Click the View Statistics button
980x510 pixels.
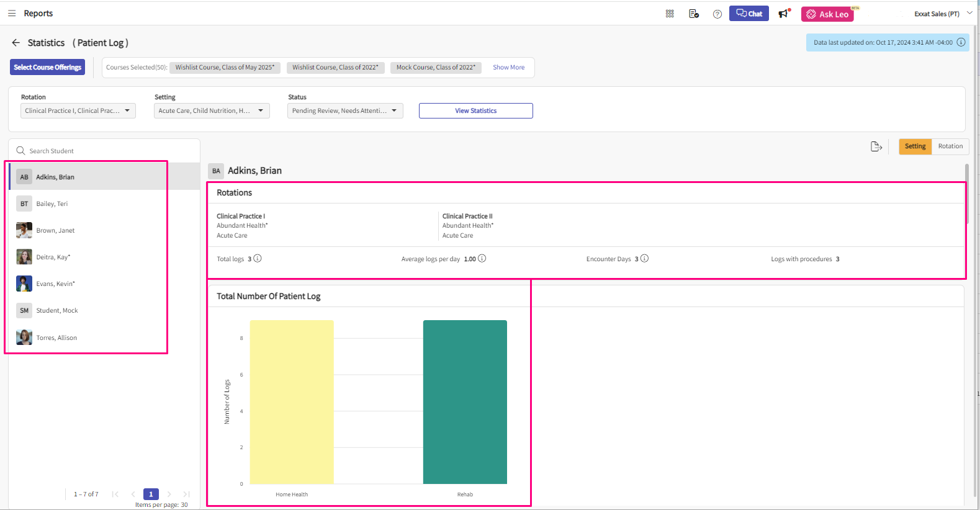475,110
